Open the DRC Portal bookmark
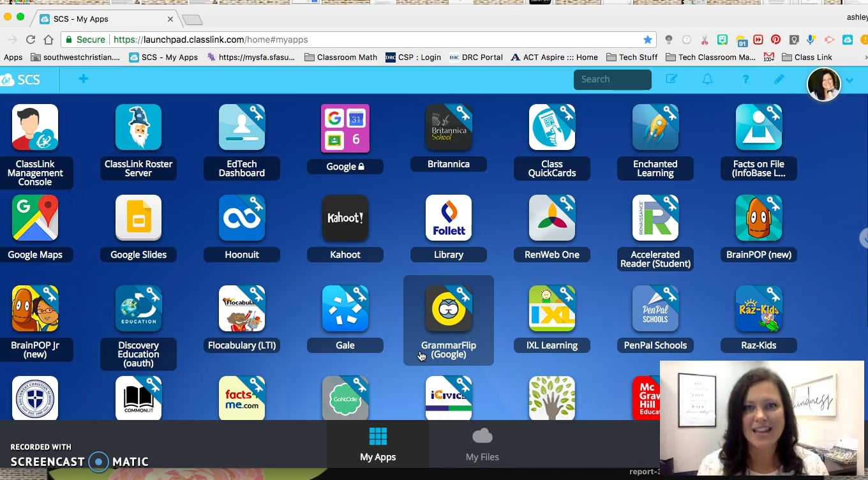 coord(475,57)
